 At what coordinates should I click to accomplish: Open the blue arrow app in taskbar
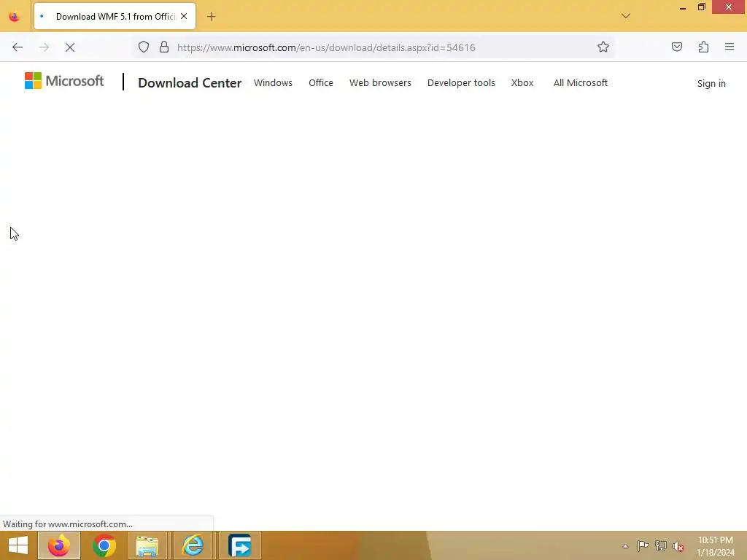pyautogui.click(x=239, y=545)
